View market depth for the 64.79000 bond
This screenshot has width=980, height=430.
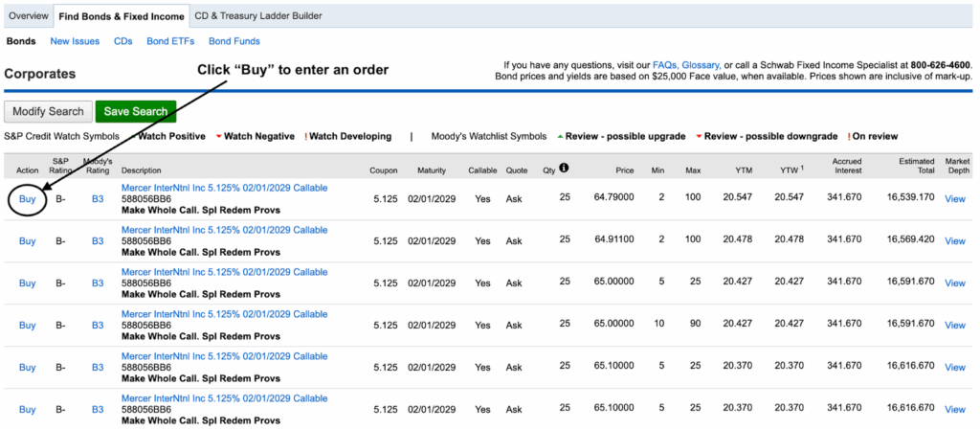[954, 199]
